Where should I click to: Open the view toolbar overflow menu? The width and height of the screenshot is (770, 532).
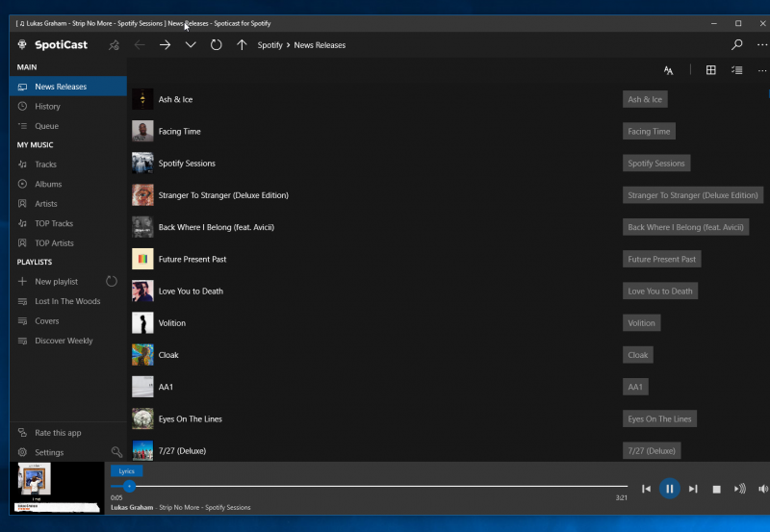[x=762, y=70]
